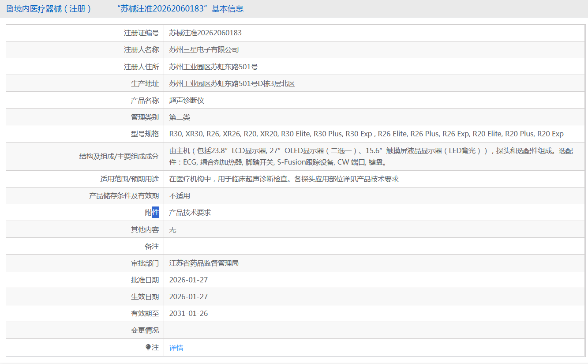The image size is (588, 364).
Task: Select the 注册证编号 label
Action: pos(141,33)
